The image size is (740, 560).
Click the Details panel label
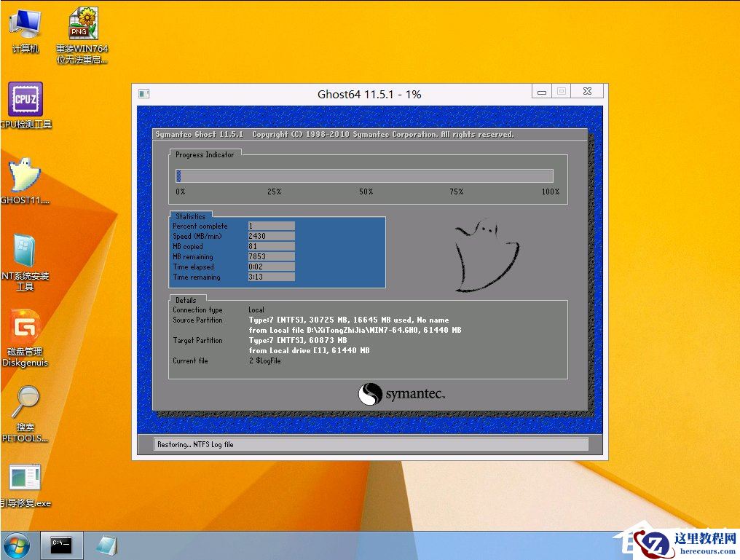pos(186,300)
